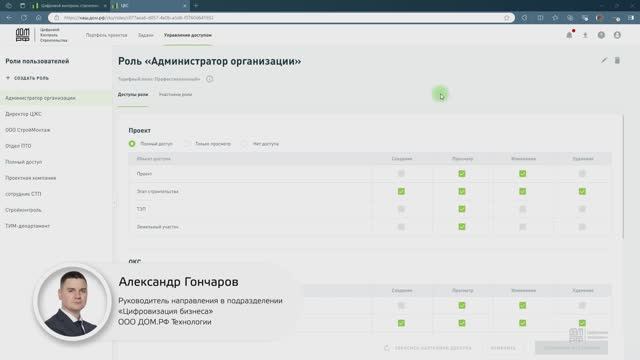Screen dimensions: 640x360
Task: Click the green save button at bottom right
Action: click(571, 348)
